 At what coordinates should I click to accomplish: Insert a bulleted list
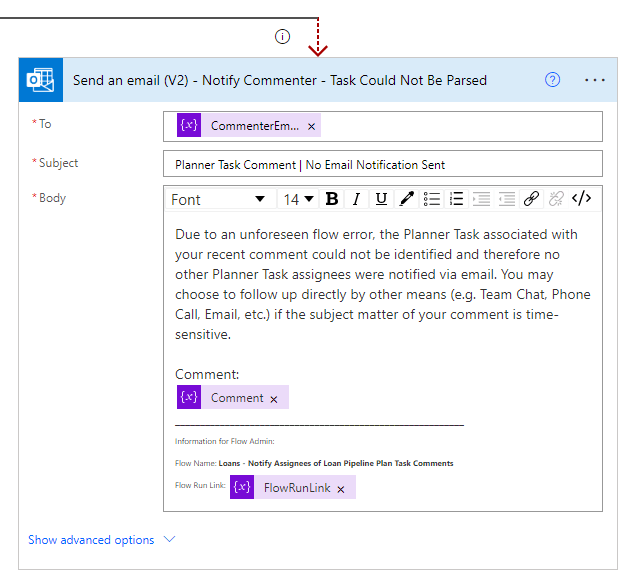click(x=431, y=198)
